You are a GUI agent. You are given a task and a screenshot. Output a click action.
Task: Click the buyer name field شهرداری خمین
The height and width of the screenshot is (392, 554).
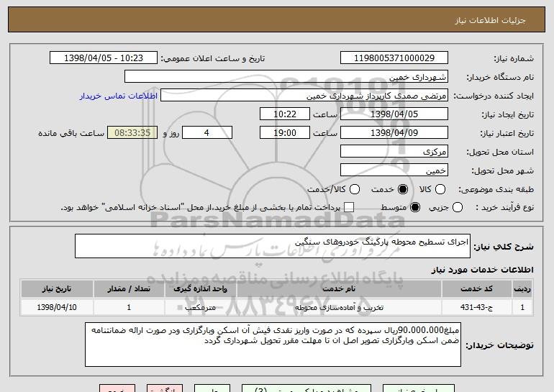[x=286, y=77]
